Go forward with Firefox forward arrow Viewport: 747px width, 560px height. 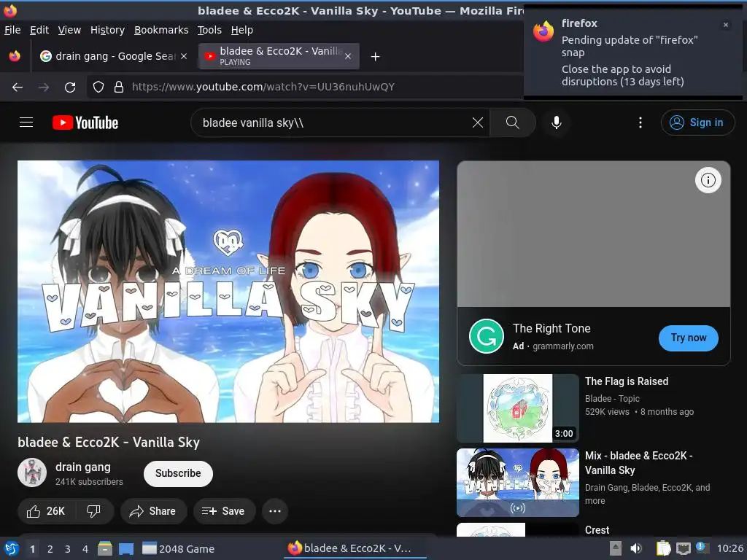44,87
